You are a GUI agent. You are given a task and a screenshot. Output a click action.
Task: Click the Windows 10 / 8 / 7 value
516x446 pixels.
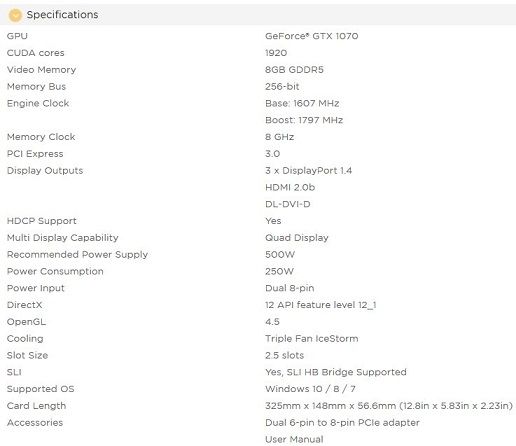(x=310, y=389)
